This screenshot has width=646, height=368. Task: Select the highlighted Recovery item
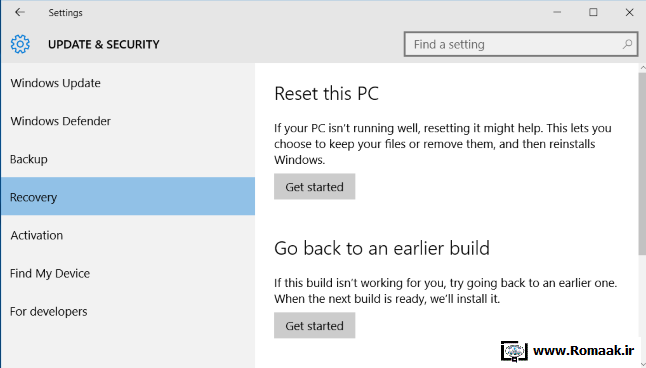click(128, 197)
